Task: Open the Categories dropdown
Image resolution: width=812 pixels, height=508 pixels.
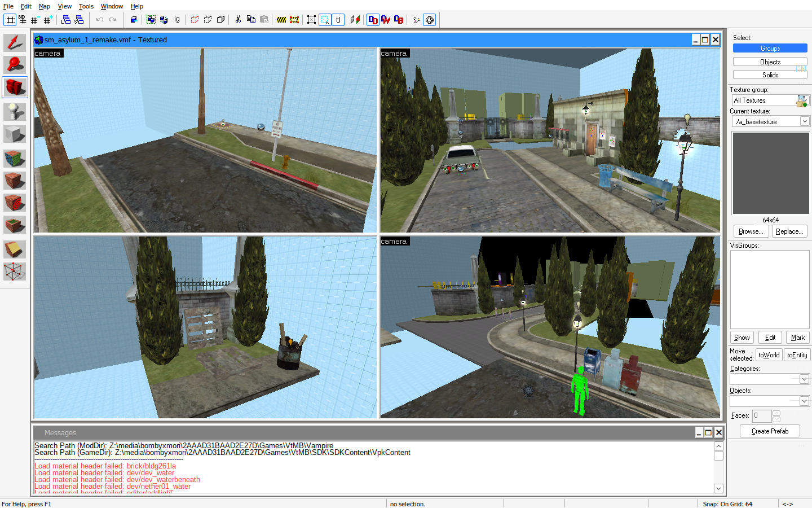Action: click(804, 379)
